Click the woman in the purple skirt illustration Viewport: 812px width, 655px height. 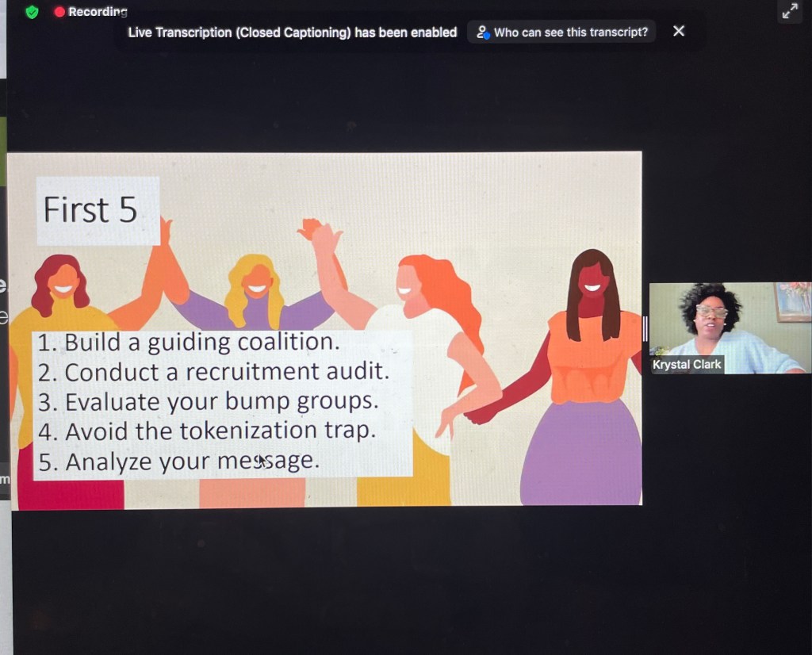click(x=587, y=381)
